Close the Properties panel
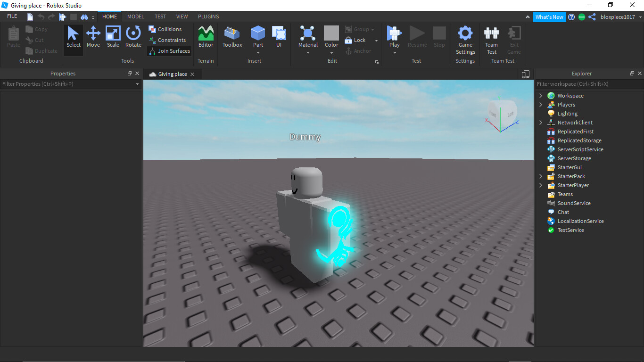 137,74
